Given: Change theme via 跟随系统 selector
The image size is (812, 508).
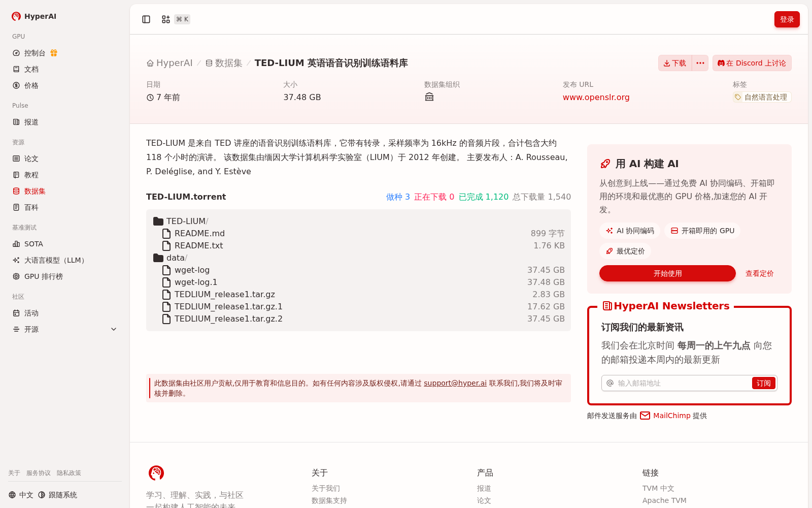Looking at the screenshot, I should coord(57,495).
